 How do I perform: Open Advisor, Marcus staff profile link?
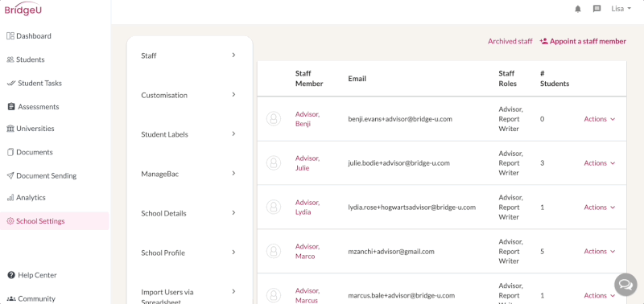click(308, 295)
